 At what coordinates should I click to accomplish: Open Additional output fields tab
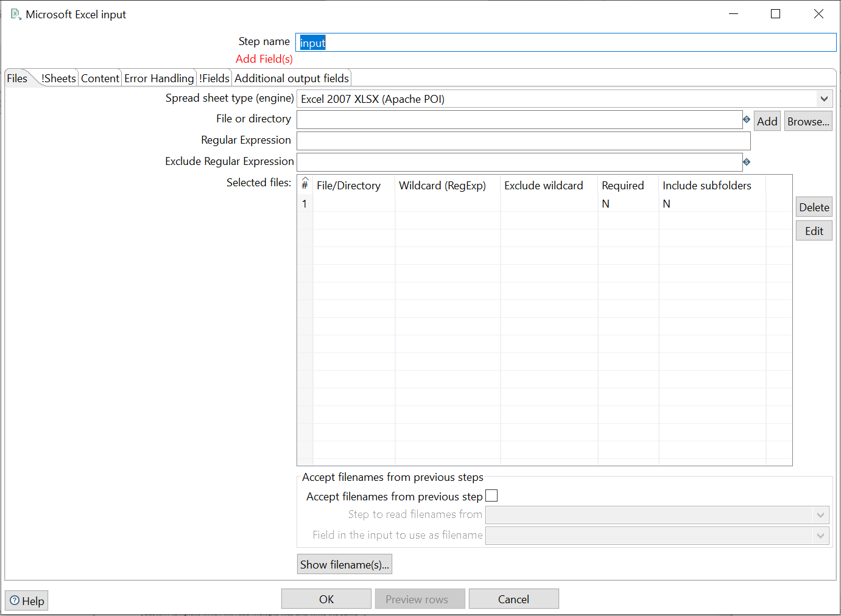pyautogui.click(x=292, y=79)
